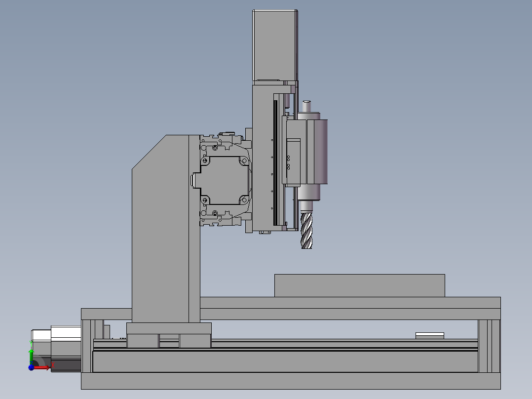This screenshot has width=532, height=399.
Task: Select the workpiece block on the table
Action: point(360,285)
